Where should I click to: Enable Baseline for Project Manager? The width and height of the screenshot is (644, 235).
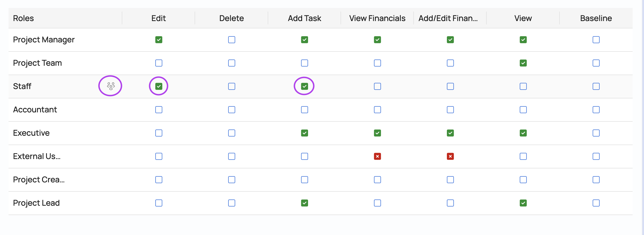pyautogui.click(x=596, y=40)
